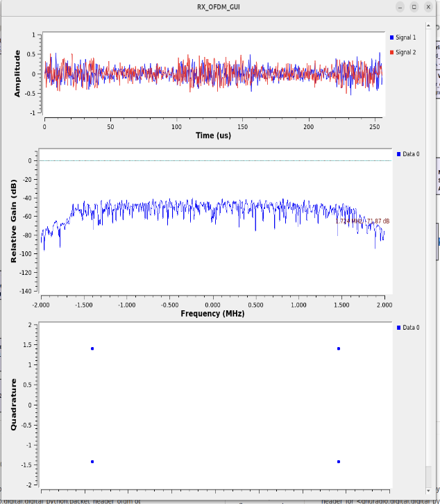Click the Relative Gain (dB) axis label

point(14,221)
